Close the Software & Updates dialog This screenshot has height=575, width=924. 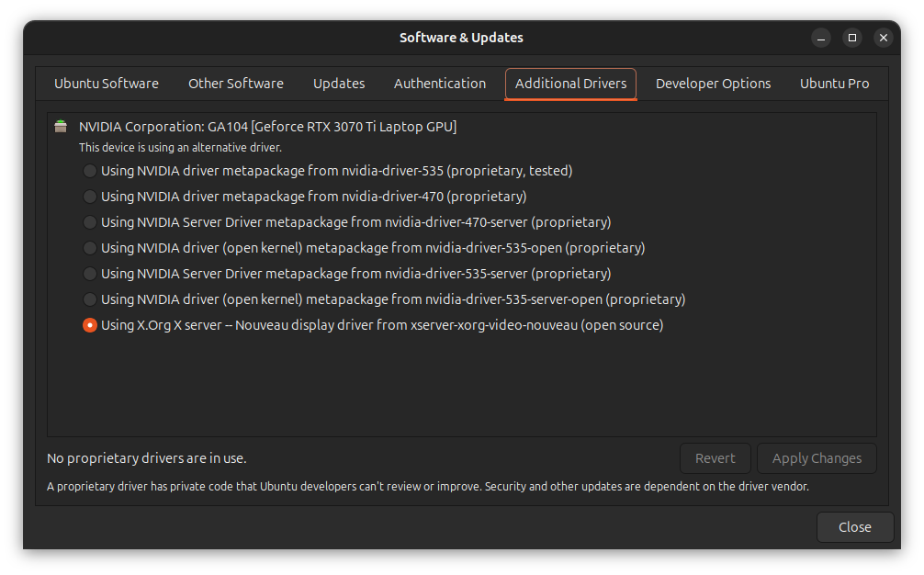855,527
